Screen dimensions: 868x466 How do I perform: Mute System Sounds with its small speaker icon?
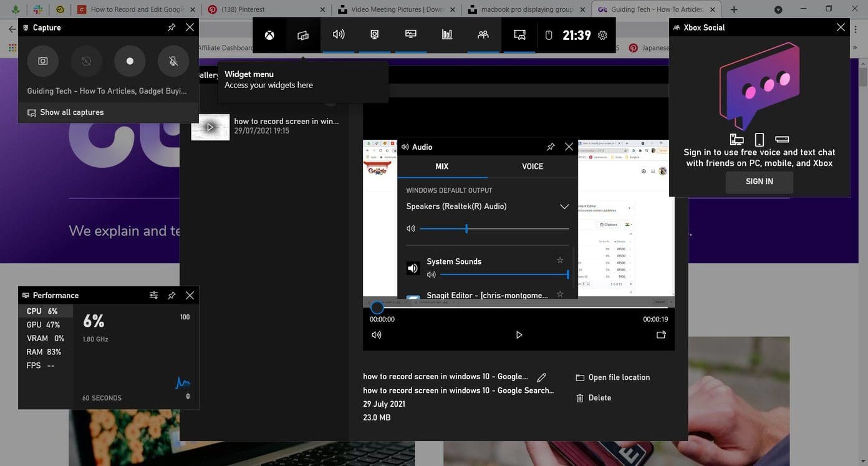[x=431, y=274]
